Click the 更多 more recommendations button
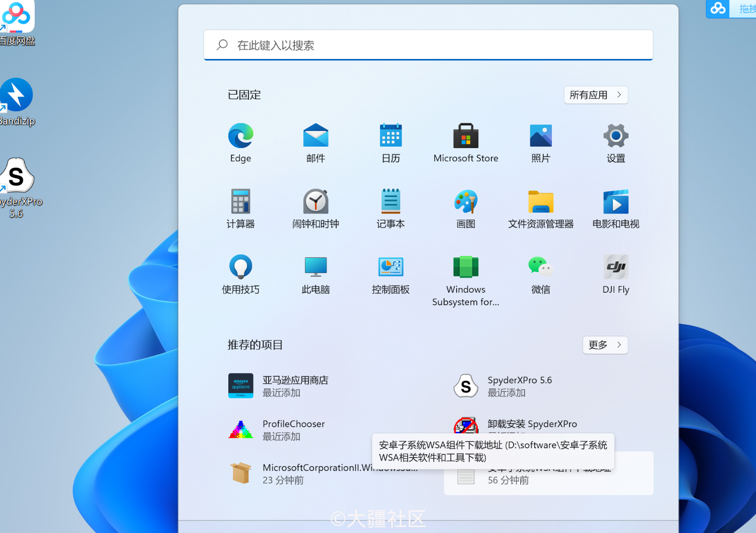The height and width of the screenshot is (533, 756). click(x=605, y=345)
